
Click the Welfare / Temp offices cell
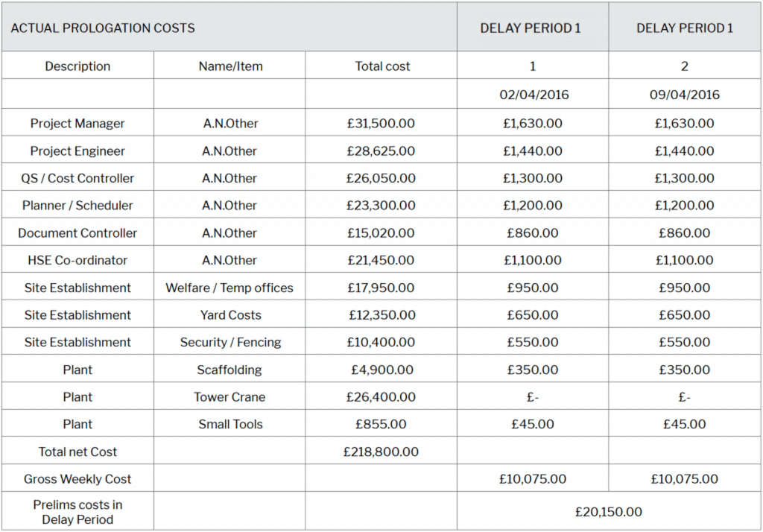point(229,288)
